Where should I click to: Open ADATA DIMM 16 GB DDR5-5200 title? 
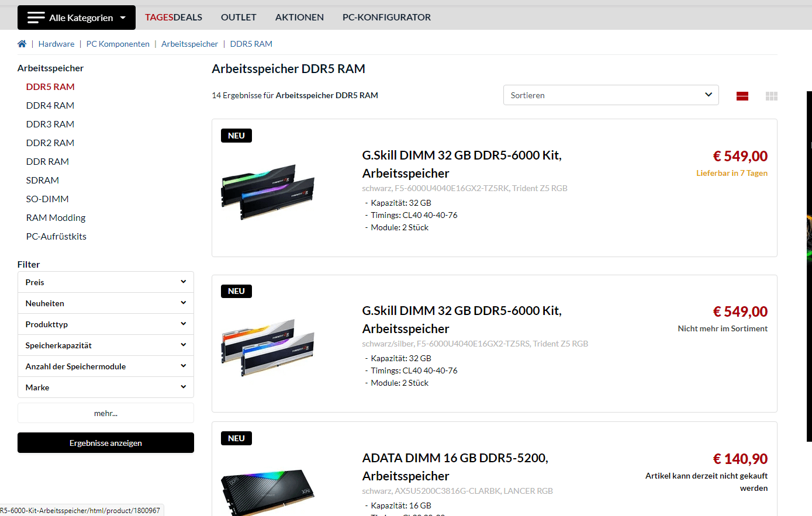[x=455, y=467]
